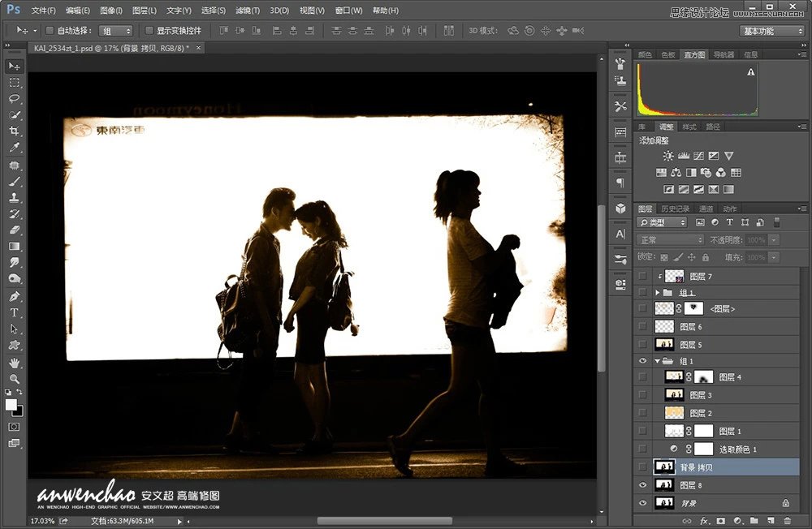Open layer style fx icon
This screenshot has height=529, width=812.
coord(704,521)
